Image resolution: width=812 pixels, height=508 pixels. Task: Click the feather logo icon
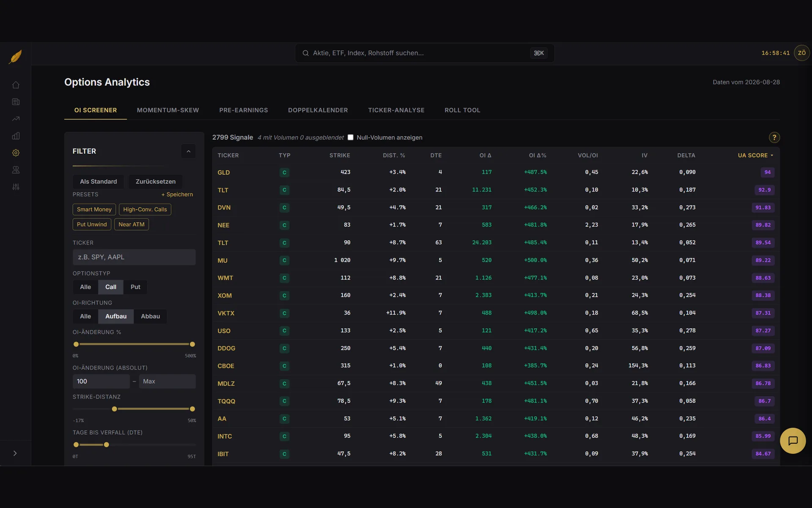(x=16, y=56)
